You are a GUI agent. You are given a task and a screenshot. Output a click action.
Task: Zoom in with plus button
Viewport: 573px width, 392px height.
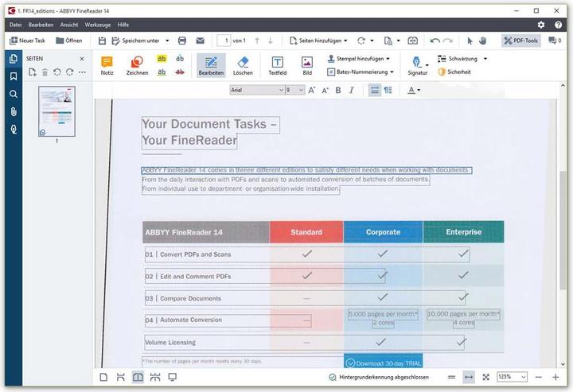tap(555, 377)
